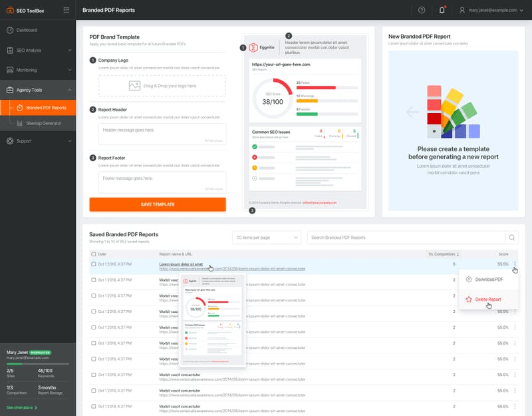Click the SEO ToolBox logo icon
Screen dimensions: 532x416
(x=10, y=10)
